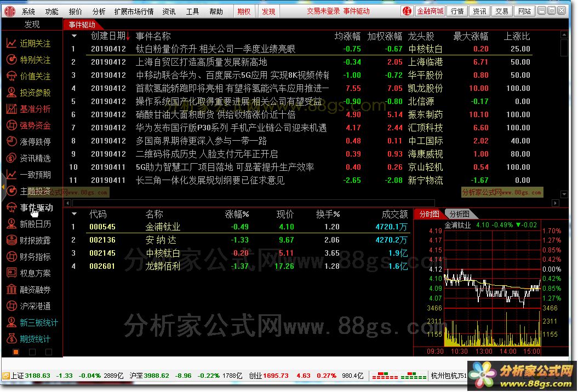Image resolution: width=578 pixels, height=392 pixels.
Task: Click the 交易 button at top right
Action: [x=502, y=11]
